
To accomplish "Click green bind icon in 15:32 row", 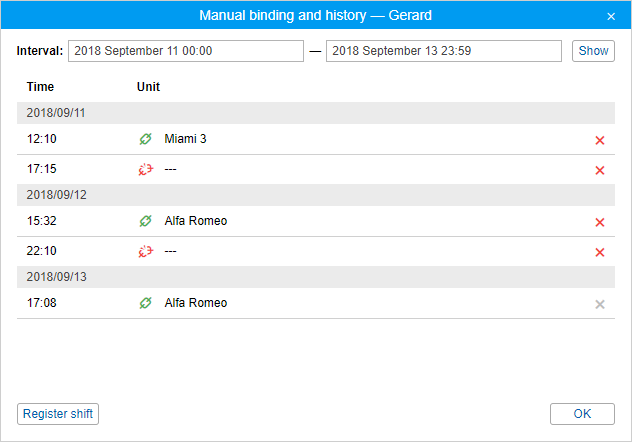I will click(x=145, y=221).
